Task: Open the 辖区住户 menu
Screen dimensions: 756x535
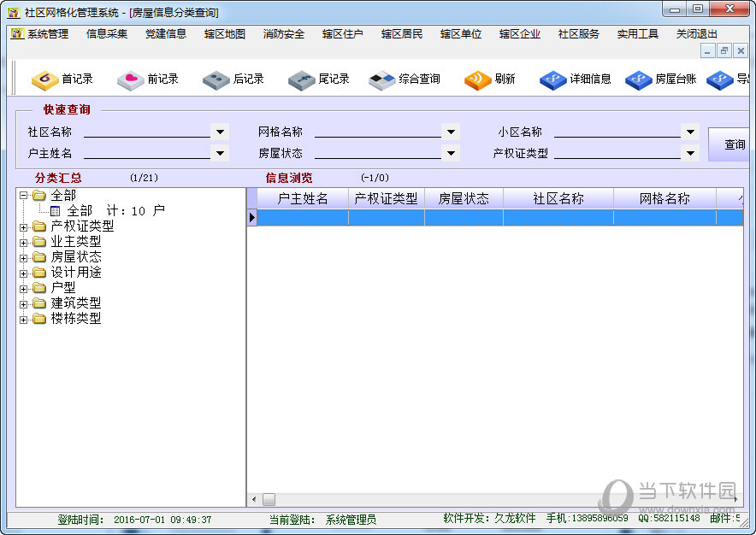Action: 342,33
